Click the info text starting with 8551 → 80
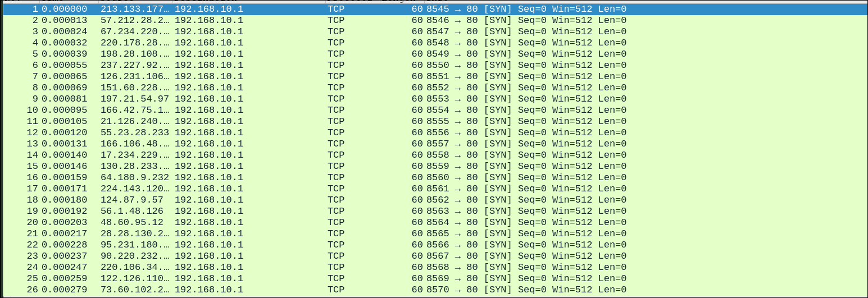The height and width of the screenshot is (298, 868). [526, 76]
